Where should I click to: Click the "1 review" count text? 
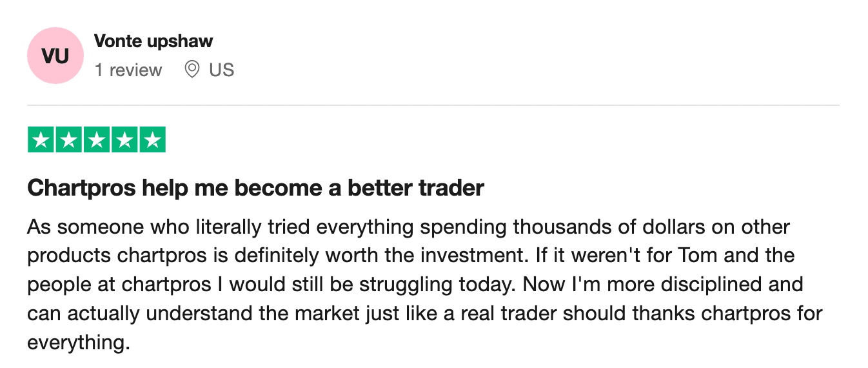click(128, 70)
